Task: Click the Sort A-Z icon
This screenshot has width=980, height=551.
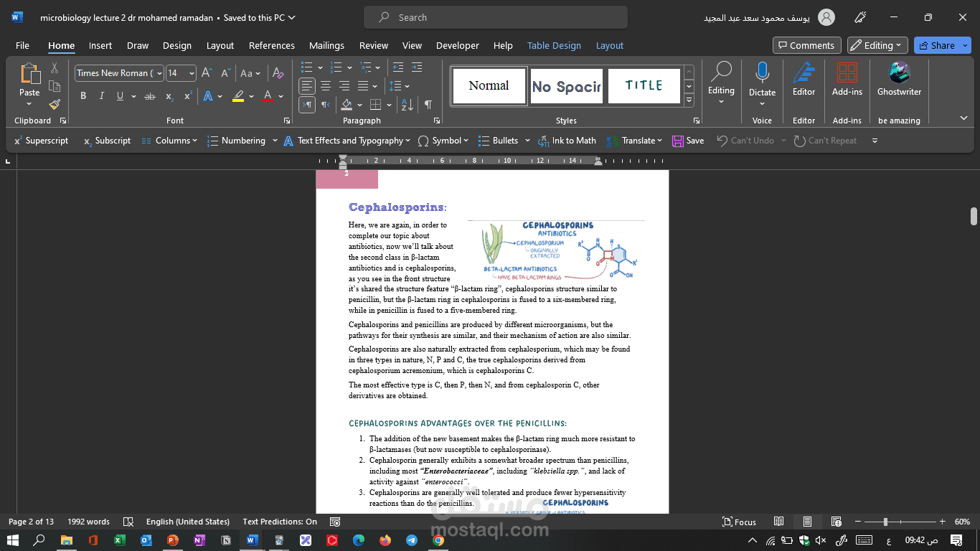Action: point(407,105)
